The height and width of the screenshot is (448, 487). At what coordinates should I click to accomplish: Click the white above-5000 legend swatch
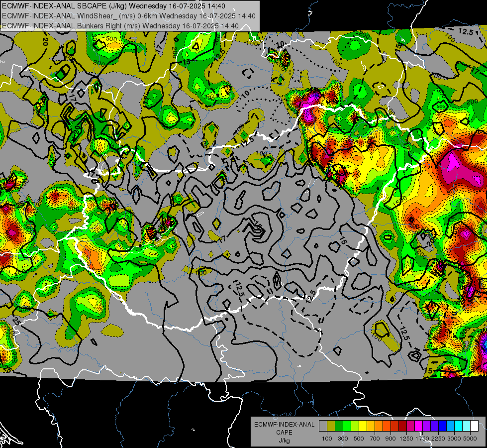click(475, 426)
